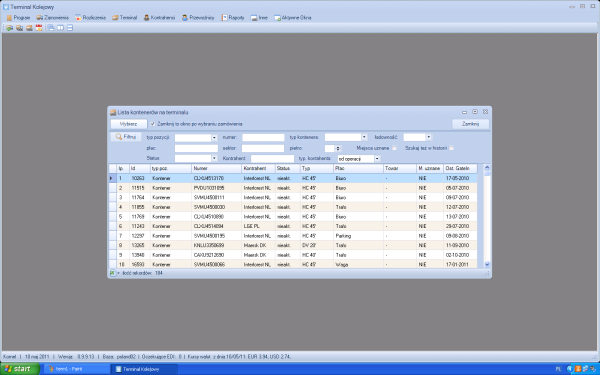Click the container with green arrow toolbar icon
This screenshot has height=375, width=600.
9,28
